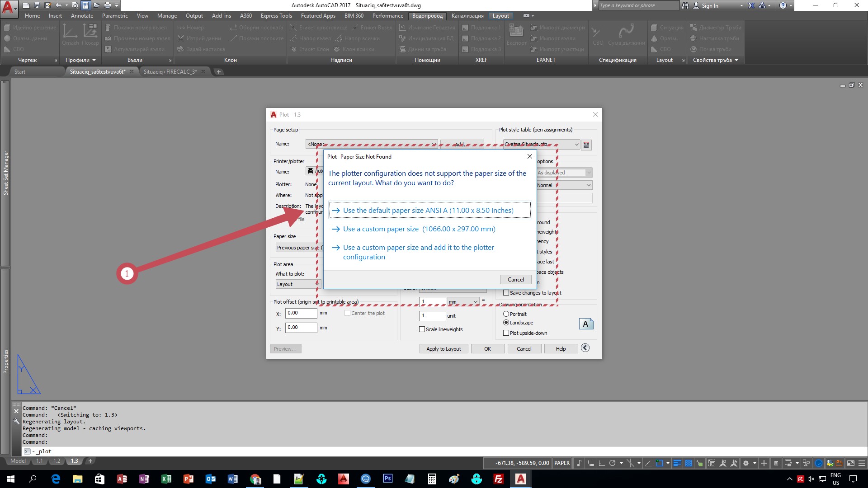Toggle Save changes to layout checkbox
Screen dimensions: 868x488
[x=506, y=293]
